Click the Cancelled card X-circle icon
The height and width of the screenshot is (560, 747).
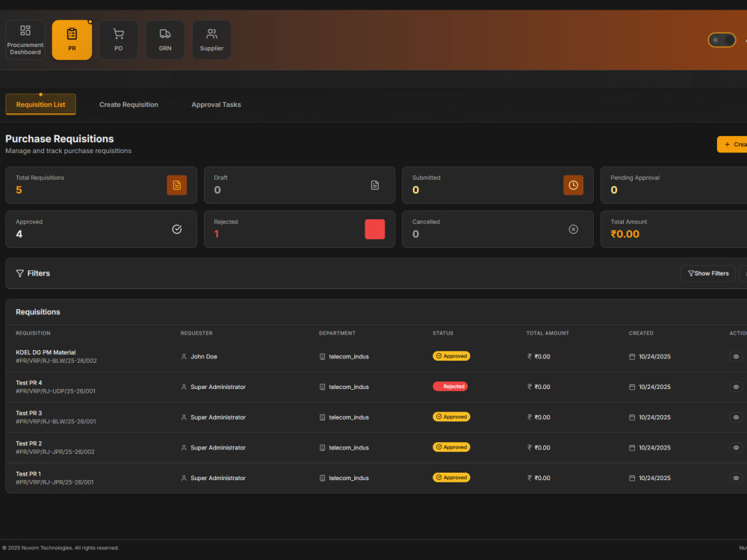pos(573,229)
